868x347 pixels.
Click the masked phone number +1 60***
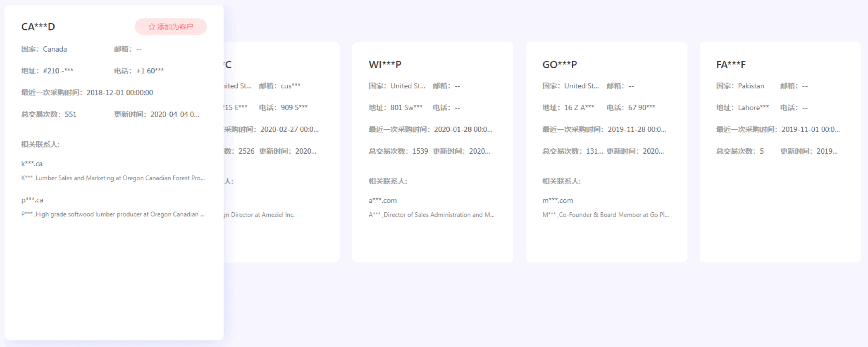click(150, 71)
